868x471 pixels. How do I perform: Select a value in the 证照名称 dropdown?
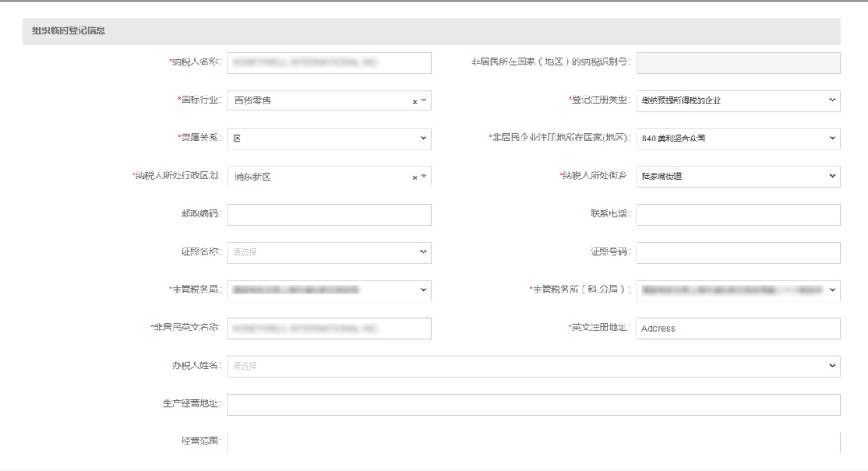[329, 252]
